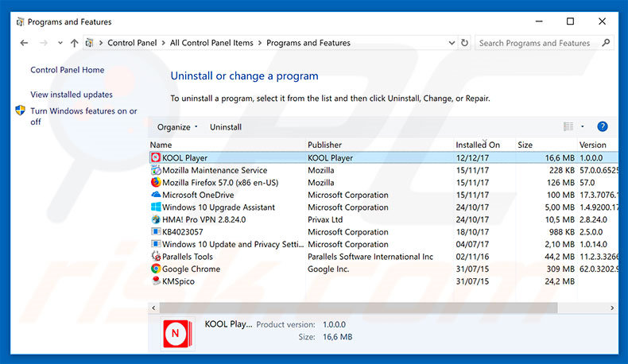Click the Microsoft OneDrive cloud icon
Image resolution: width=628 pixels, height=364 pixels.
155,195
